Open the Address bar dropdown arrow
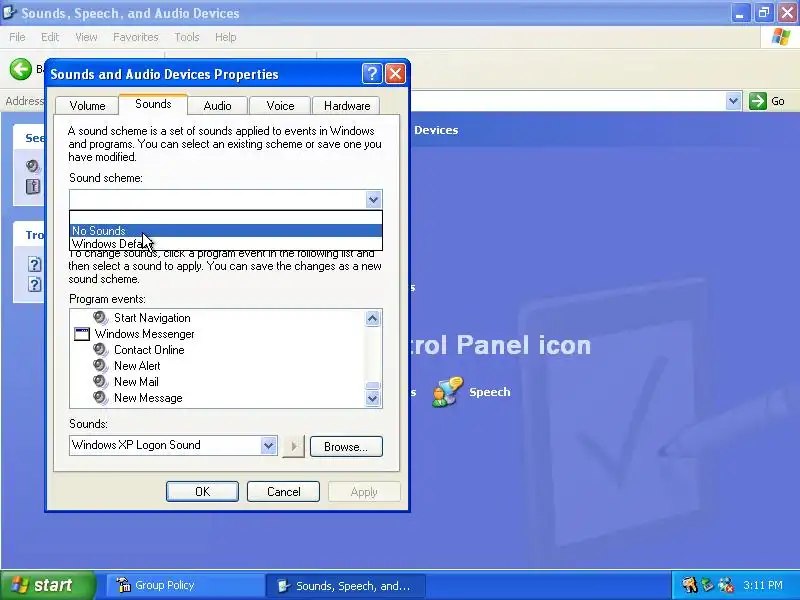The height and width of the screenshot is (600, 800). coord(733,101)
